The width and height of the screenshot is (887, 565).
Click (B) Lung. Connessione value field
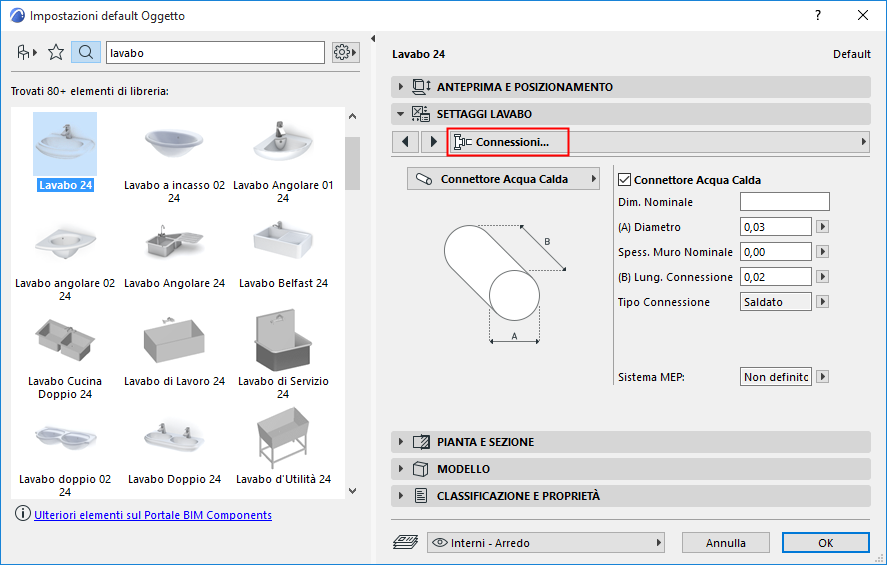[x=776, y=277]
